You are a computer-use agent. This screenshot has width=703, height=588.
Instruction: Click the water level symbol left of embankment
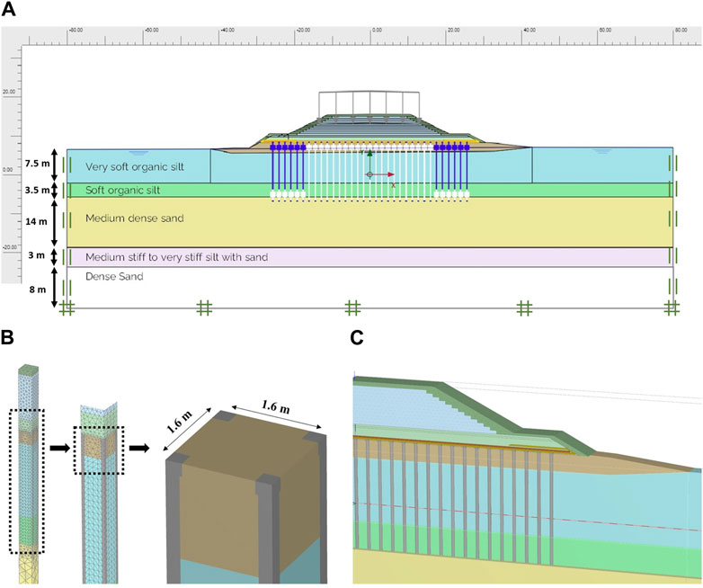(x=139, y=153)
